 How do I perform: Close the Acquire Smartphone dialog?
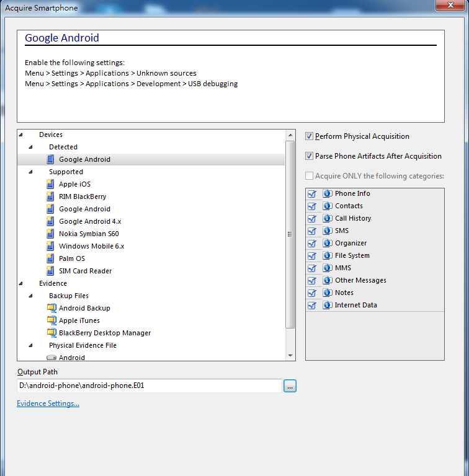450,5
